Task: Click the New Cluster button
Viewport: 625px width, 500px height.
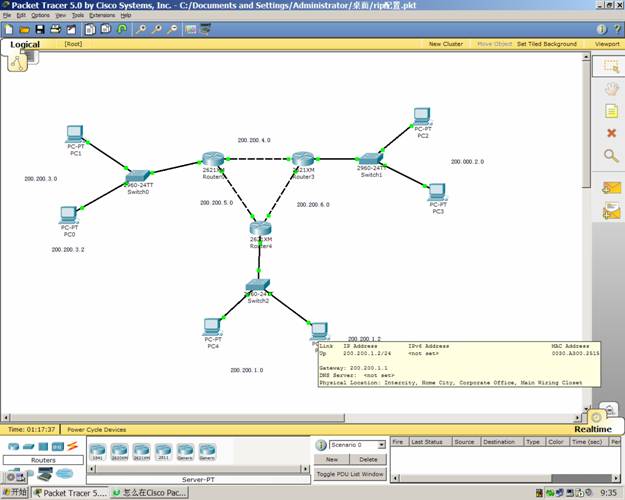Action: pyautogui.click(x=446, y=44)
